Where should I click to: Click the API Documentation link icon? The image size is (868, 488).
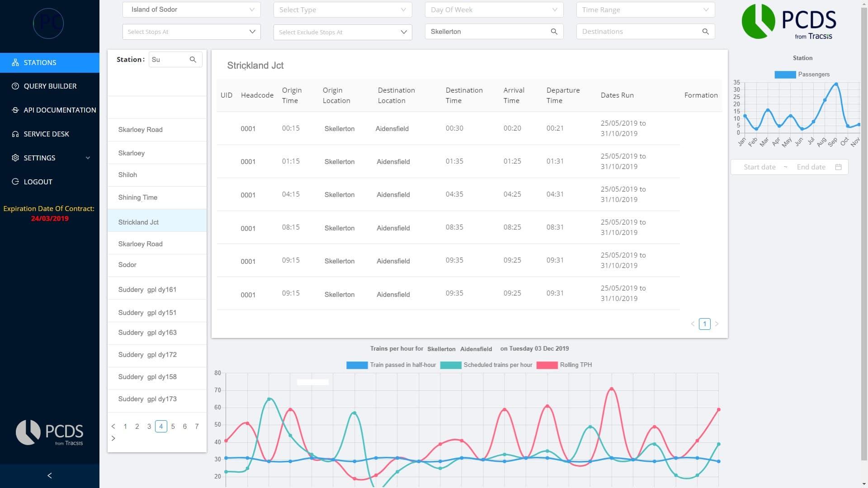(15, 110)
